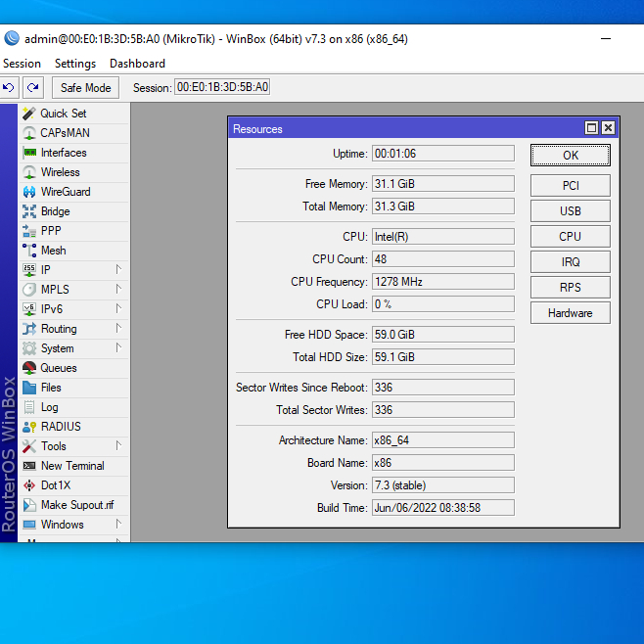Click the RPS button
This screenshot has height=644, width=644.
(x=570, y=288)
